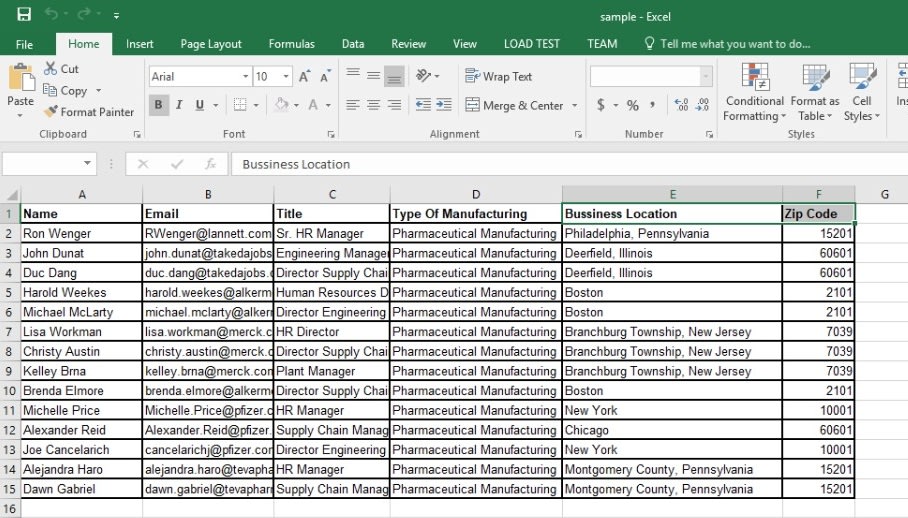Screen dimensions: 908x518
Task: Click the Save icon in the title bar
Action: point(24,16)
